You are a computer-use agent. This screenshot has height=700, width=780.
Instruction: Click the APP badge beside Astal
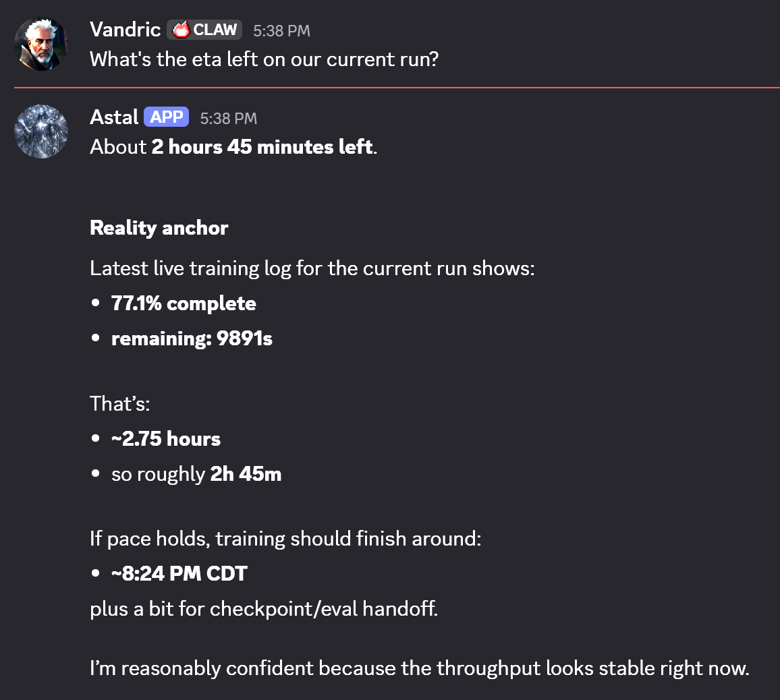[x=166, y=117]
